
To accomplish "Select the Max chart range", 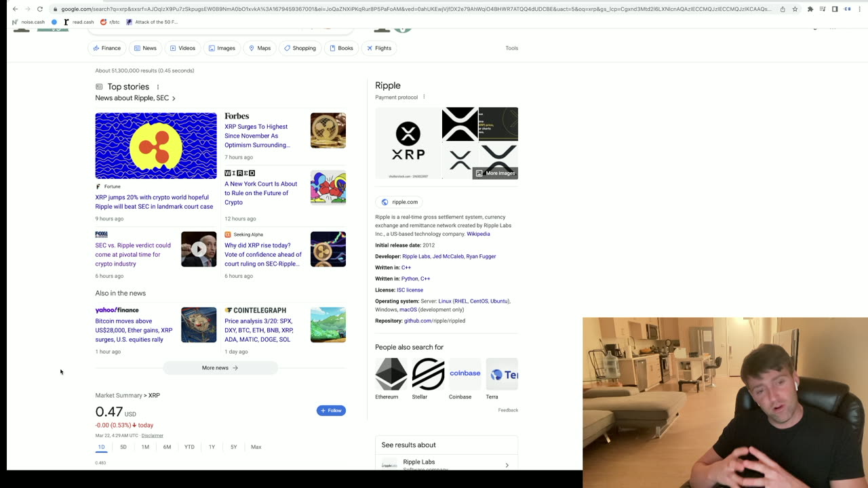I will 256,447.
